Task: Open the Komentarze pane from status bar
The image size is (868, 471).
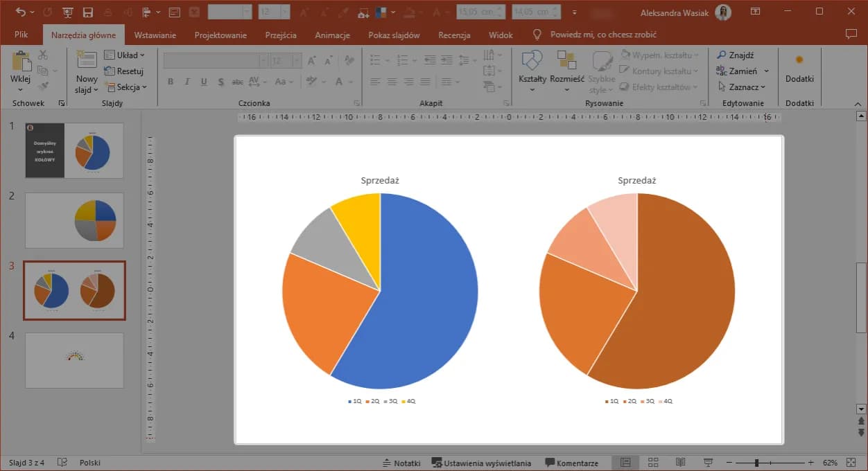Action: click(571, 463)
